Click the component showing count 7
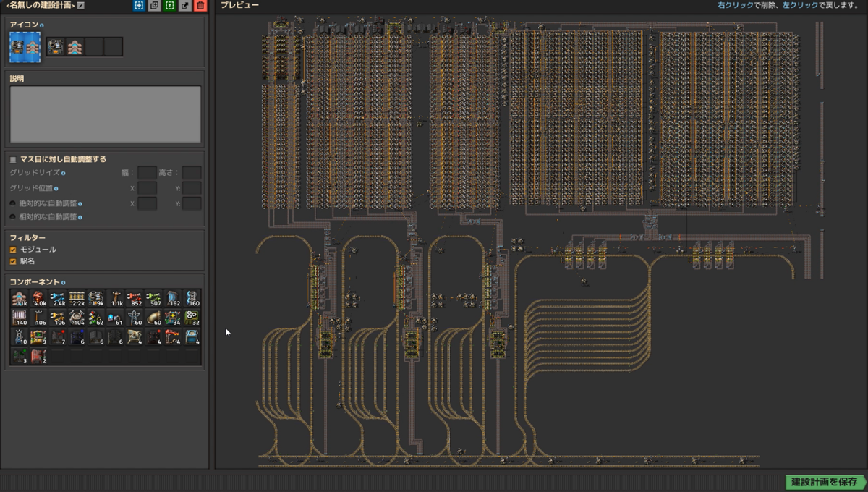Screen dimensions: 868x492 (58, 337)
